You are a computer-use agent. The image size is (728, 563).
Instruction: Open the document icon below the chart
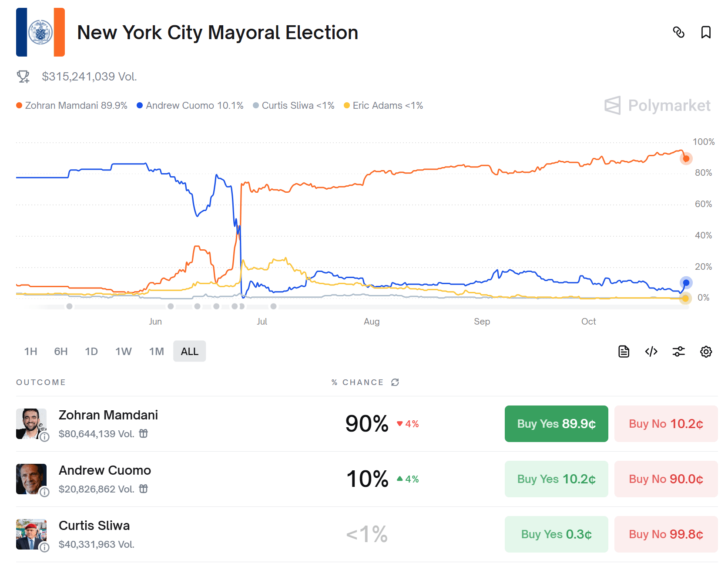624,352
